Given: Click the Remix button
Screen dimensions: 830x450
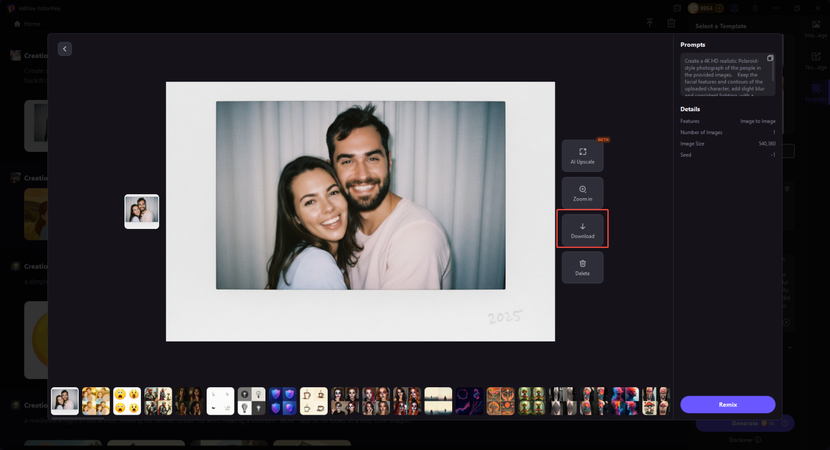Looking at the screenshot, I should pos(728,404).
